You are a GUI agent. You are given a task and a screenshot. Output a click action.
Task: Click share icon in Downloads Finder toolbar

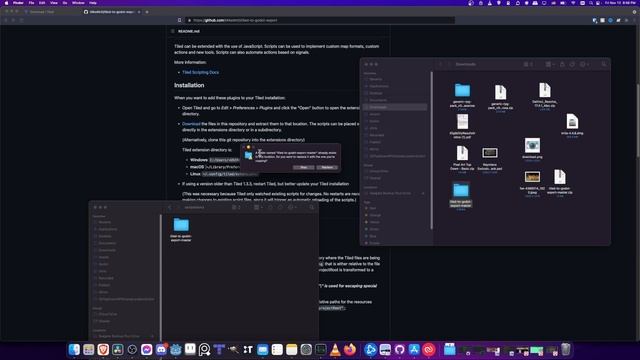(x=562, y=64)
